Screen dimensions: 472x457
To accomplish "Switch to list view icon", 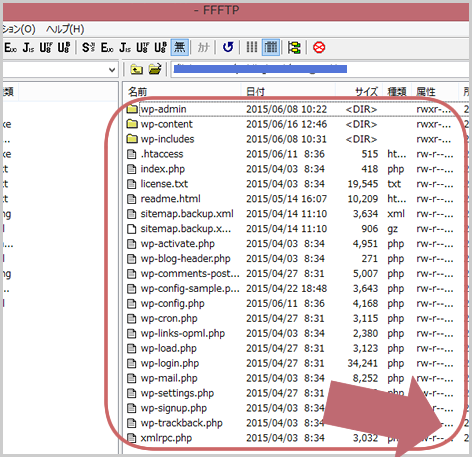I will 252,48.
